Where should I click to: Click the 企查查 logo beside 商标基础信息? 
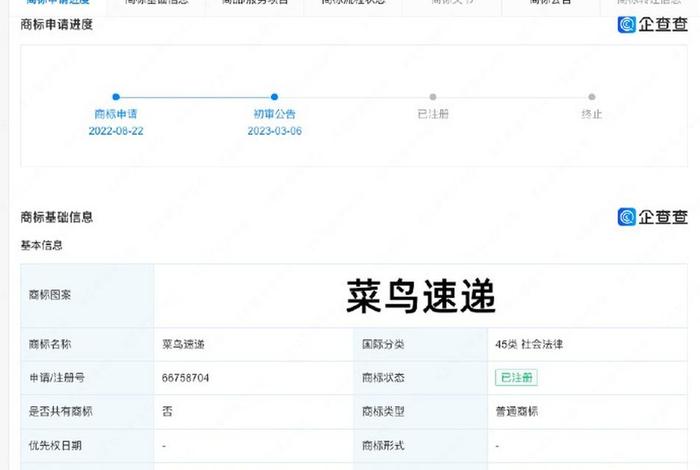pyautogui.click(x=652, y=217)
